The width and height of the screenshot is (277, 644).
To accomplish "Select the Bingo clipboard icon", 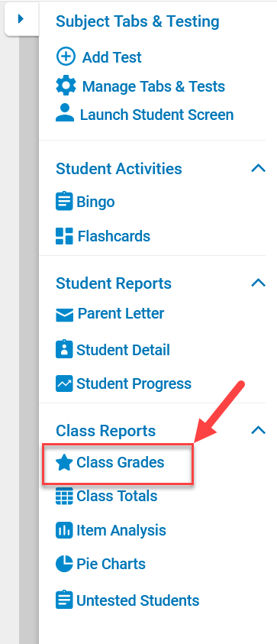I will click(64, 202).
